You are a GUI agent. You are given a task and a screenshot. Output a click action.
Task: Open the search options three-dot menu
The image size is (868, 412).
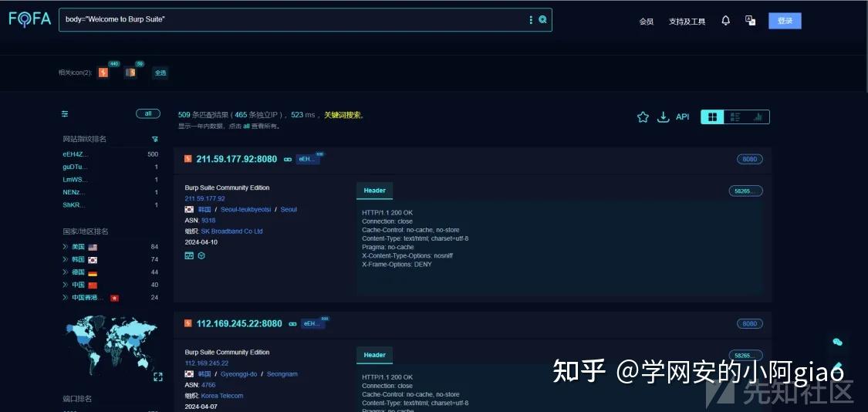(x=531, y=19)
